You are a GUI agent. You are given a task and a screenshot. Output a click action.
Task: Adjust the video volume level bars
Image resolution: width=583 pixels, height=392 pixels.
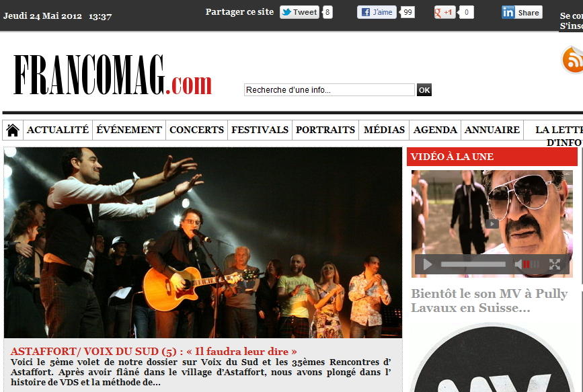point(531,264)
